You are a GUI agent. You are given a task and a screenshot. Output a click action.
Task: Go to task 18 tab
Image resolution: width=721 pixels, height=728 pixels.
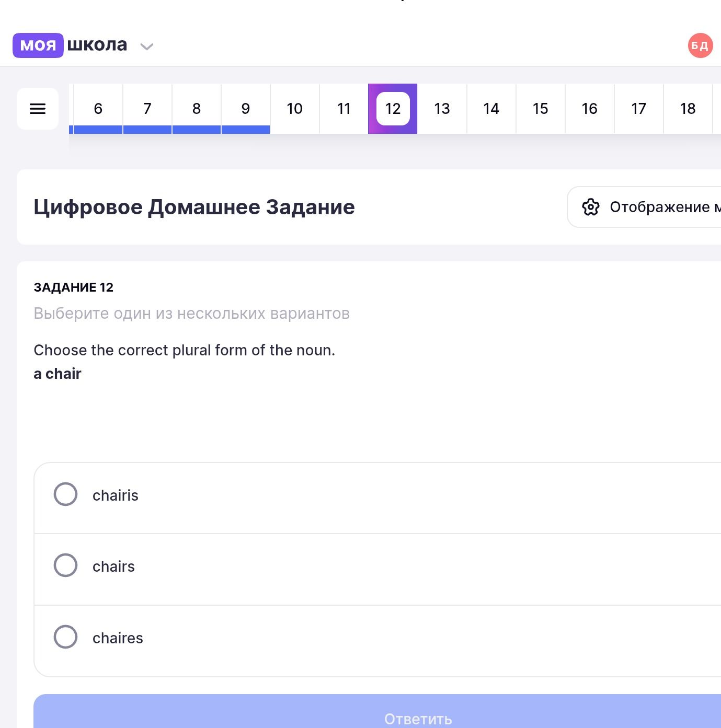pyautogui.click(x=688, y=109)
